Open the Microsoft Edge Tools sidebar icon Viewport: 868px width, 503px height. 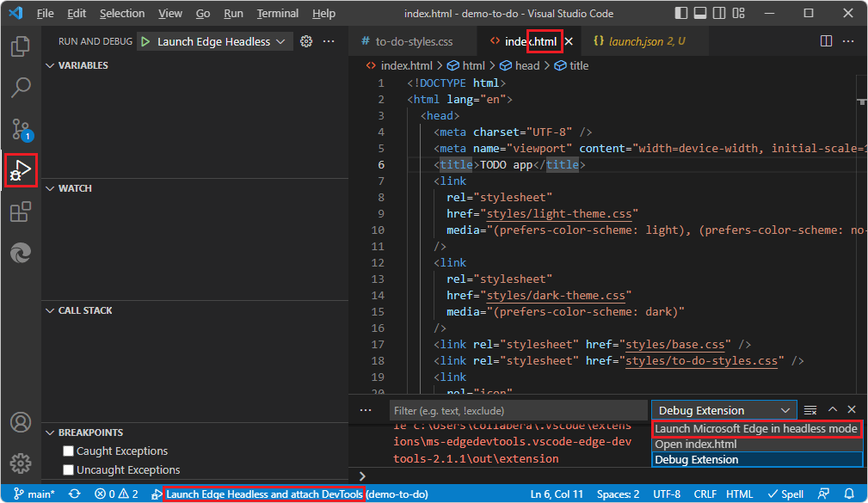20,253
